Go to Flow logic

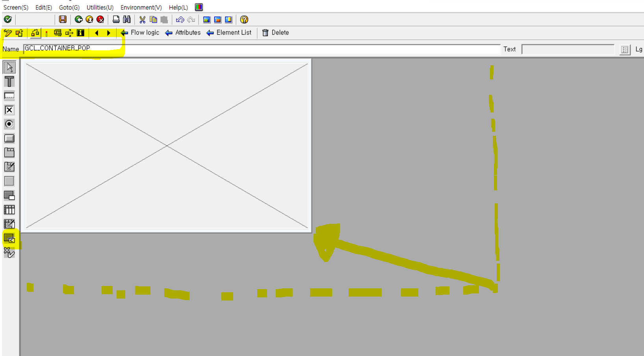click(140, 33)
